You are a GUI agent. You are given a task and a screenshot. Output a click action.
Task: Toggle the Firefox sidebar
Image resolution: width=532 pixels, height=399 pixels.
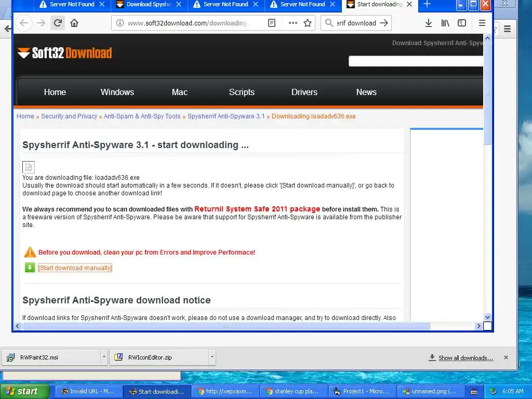coord(462,23)
